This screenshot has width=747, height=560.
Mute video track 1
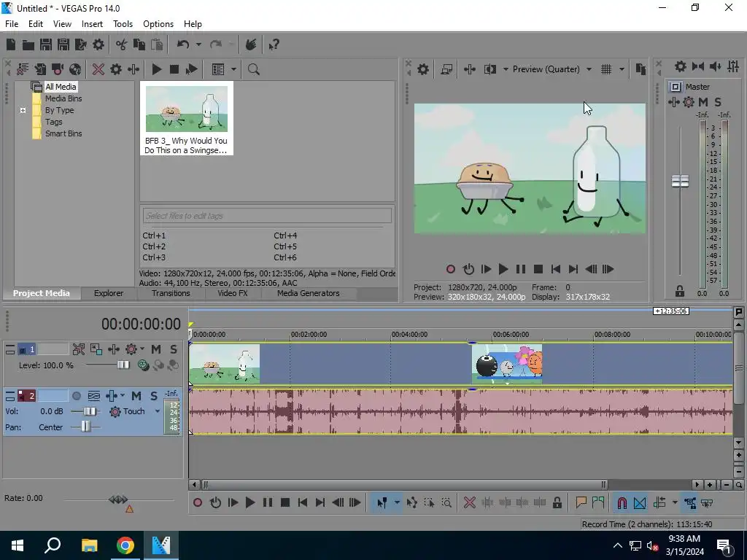coord(156,349)
